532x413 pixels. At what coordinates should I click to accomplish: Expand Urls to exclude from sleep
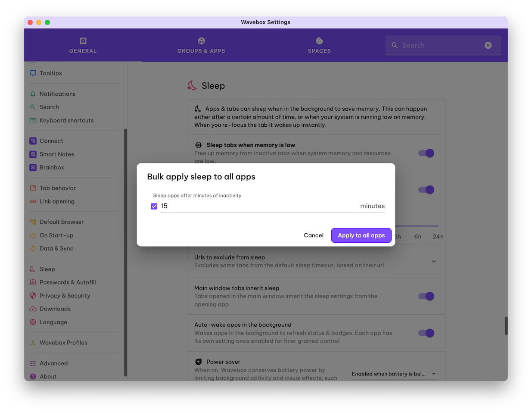[434, 261]
